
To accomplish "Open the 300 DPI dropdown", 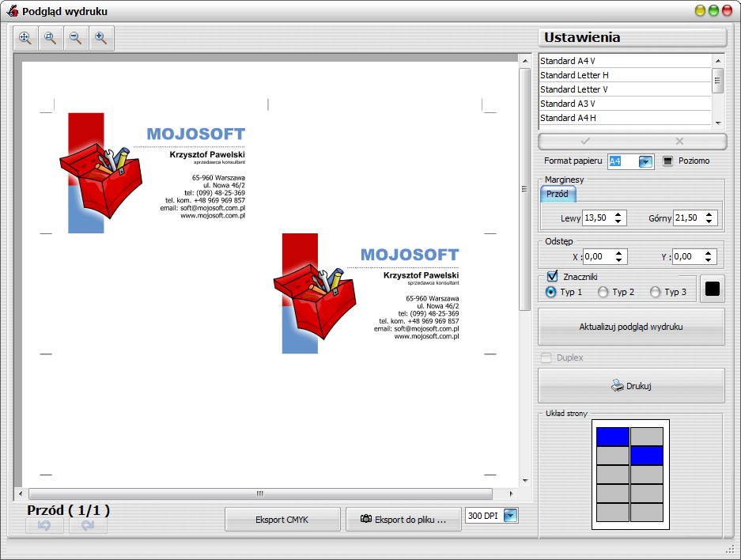I will [x=510, y=516].
